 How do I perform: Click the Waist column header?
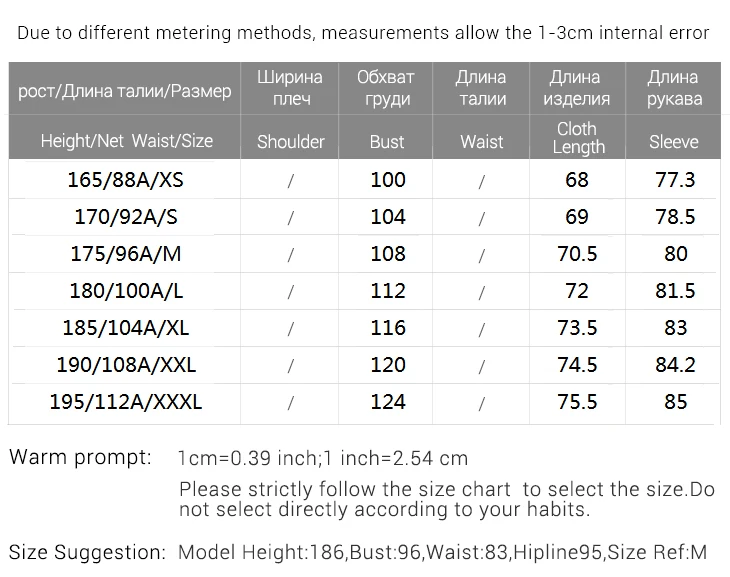tap(482, 142)
